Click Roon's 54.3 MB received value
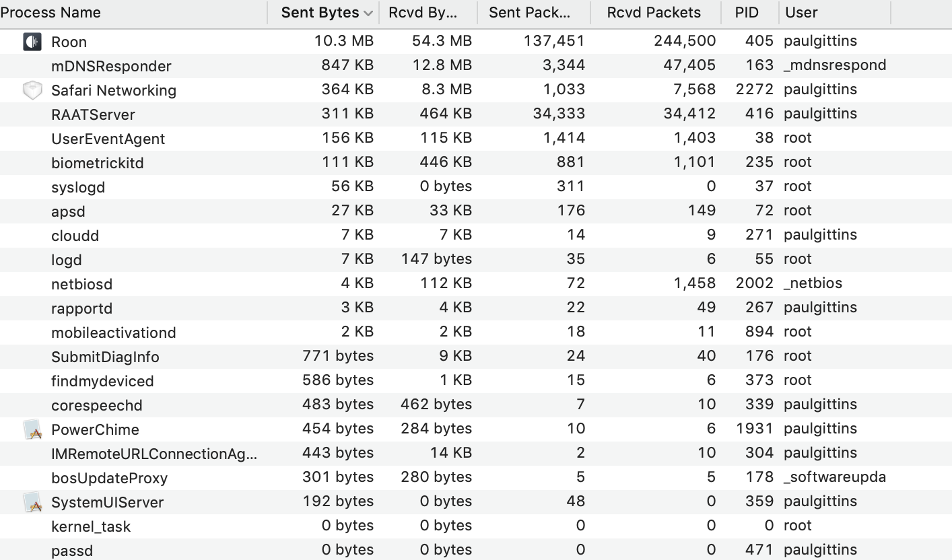Image resolution: width=952 pixels, height=560 pixels. pos(442,40)
